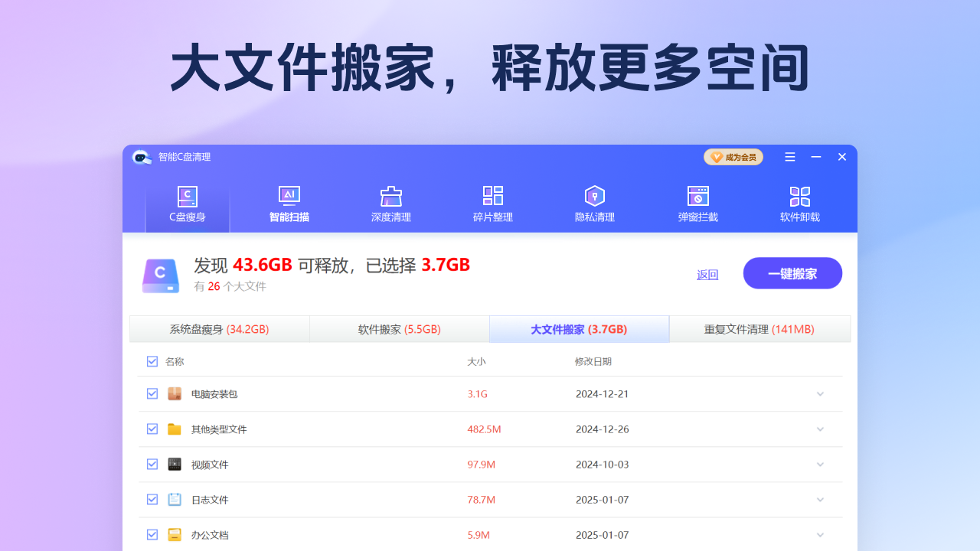Open the 智能扫描 smart scan feature
This screenshot has width=980, height=551.
[289, 202]
